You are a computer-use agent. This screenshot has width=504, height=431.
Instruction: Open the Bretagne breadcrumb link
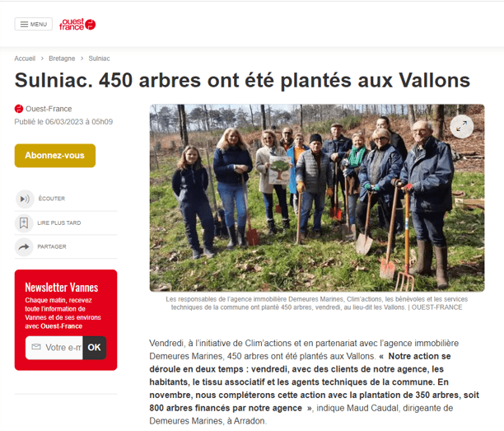(x=62, y=59)
